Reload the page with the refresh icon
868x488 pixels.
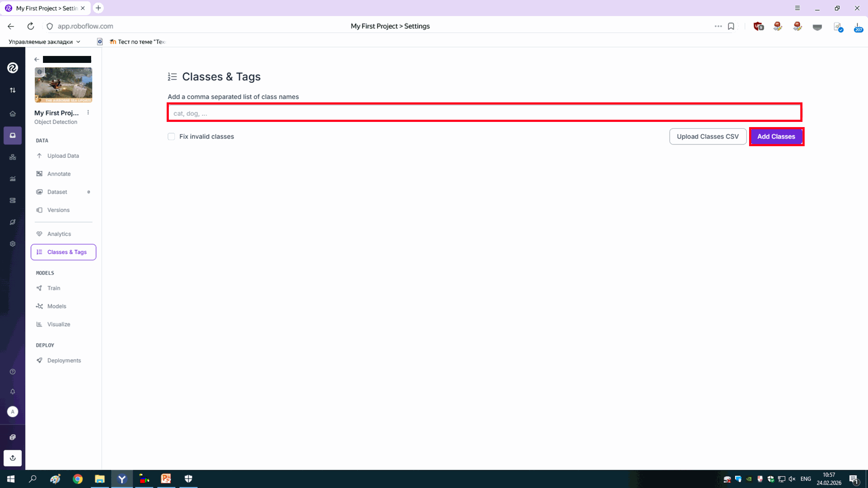point(30,26)
